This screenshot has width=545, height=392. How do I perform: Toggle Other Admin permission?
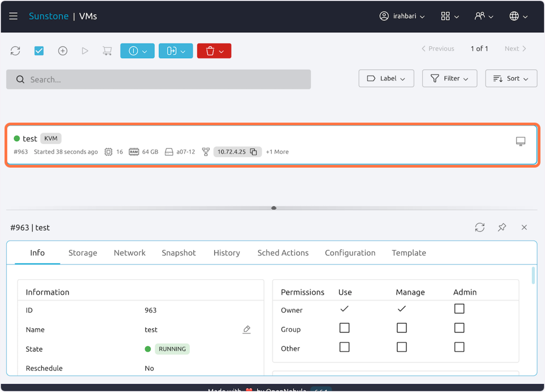click(459, 347)
